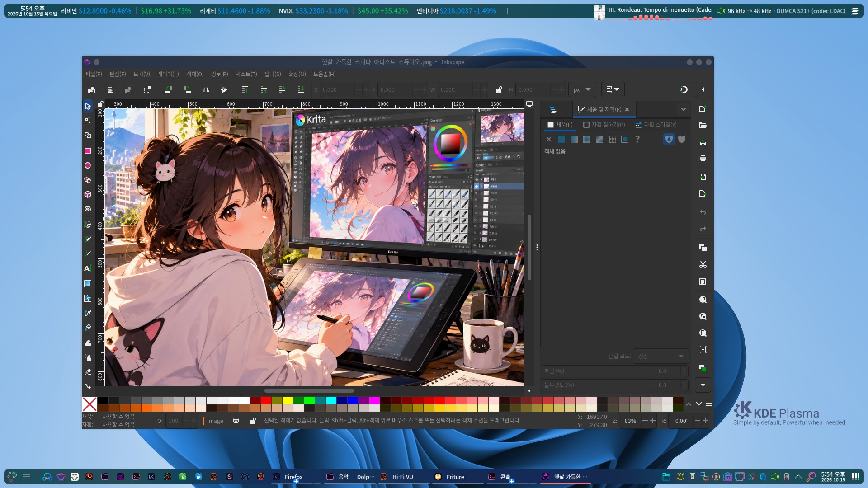Open the palette hamburger menu

point(709,406)
